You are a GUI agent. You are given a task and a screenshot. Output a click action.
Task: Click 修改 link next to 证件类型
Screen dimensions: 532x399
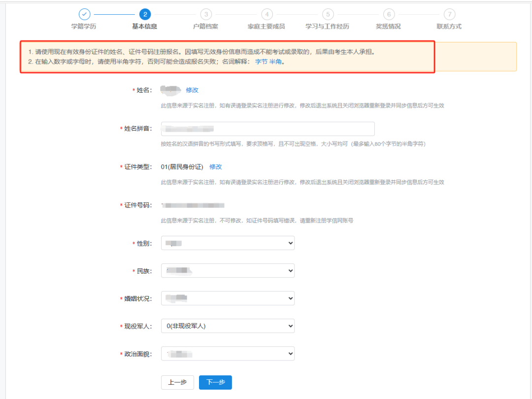216,167
